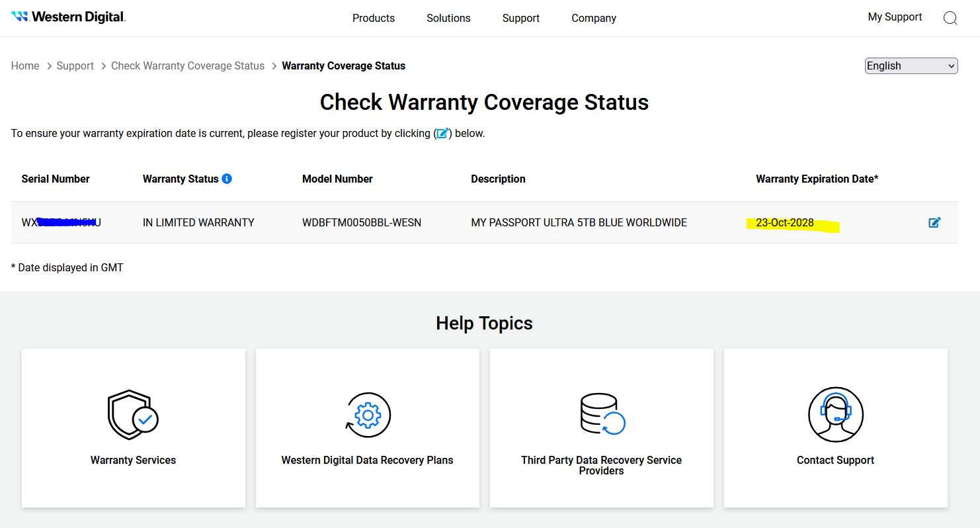Open the Solutions menu
The height and width of the screenshot is (528, 980).
click(448, 19)
